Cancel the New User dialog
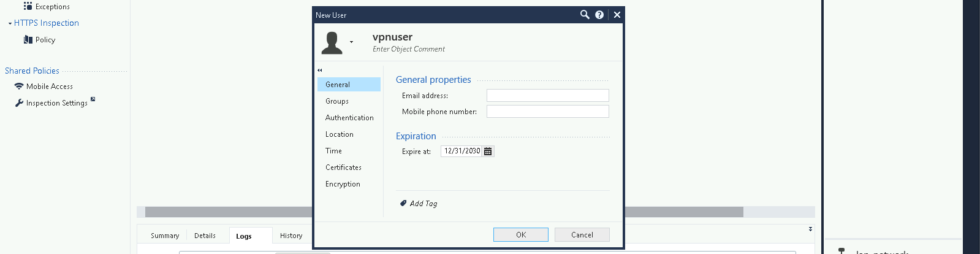980x254 pixels. point(582,235)
